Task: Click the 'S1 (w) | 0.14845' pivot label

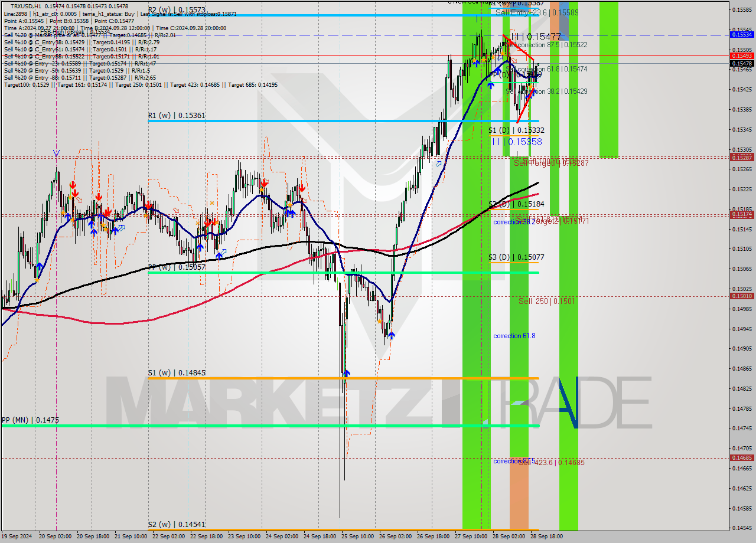Action: (x=177, y=372)
